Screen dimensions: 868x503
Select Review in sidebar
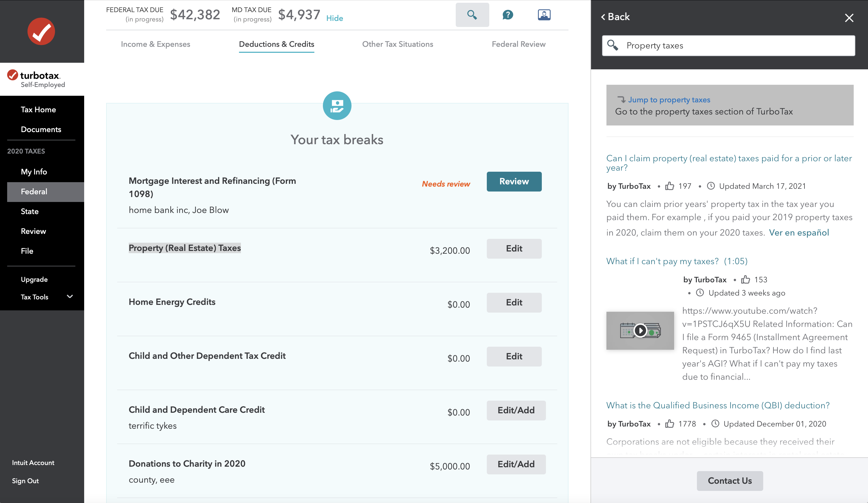(33, 231)
